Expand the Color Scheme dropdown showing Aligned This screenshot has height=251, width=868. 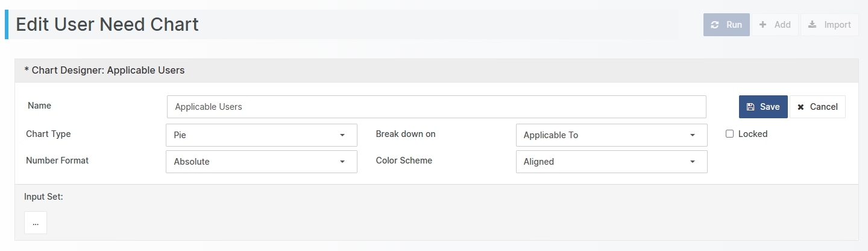[x=611, y=162]
